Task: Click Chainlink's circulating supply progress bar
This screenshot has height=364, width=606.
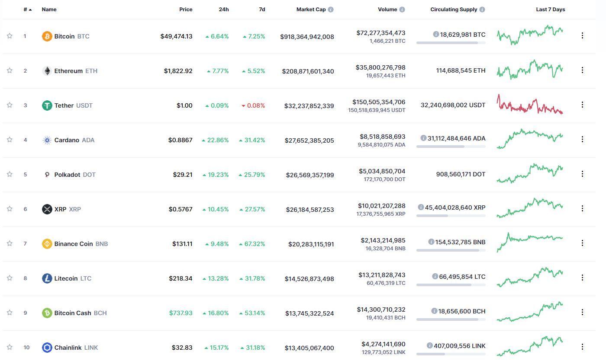Action: (451, 354)
